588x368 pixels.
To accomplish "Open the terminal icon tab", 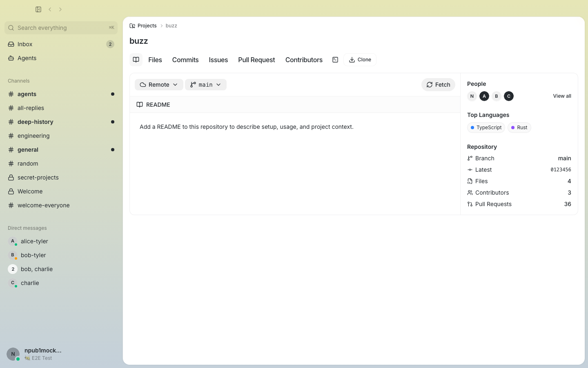I will 335,60.
